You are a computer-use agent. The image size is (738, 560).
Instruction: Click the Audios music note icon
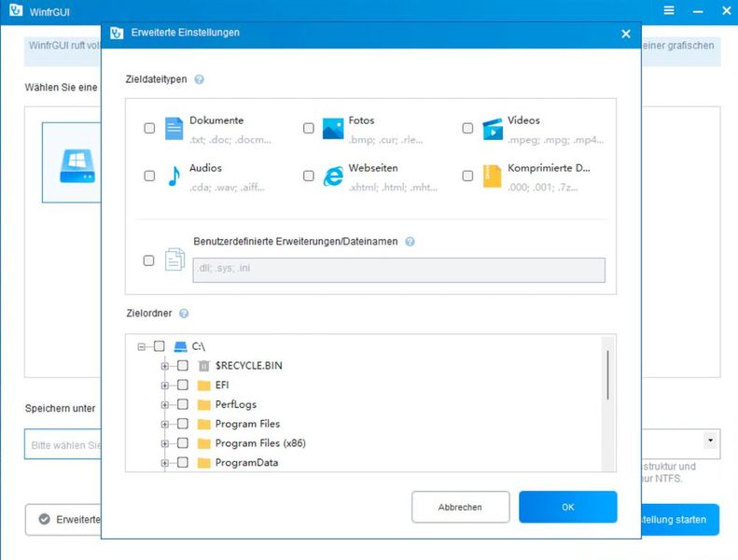click(174, 176)
